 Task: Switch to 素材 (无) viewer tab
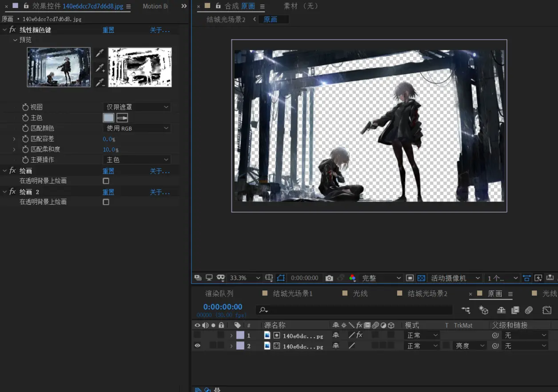point(301,6)
